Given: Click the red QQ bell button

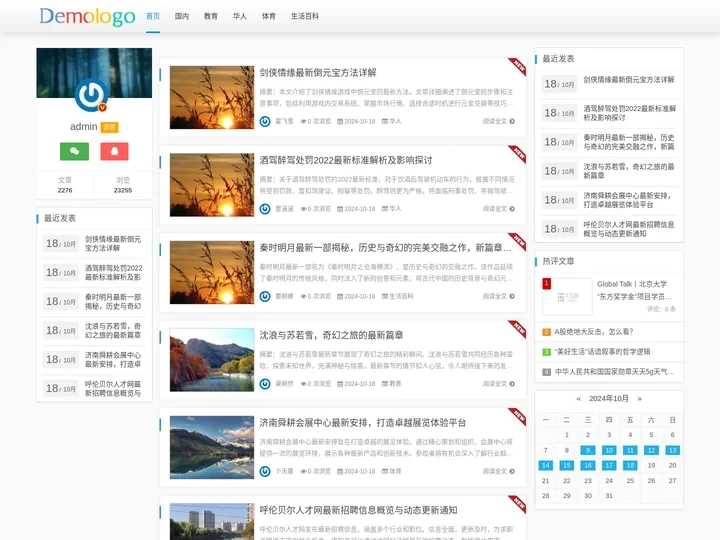Looking at the screenshot, I should tap(114, 151).
